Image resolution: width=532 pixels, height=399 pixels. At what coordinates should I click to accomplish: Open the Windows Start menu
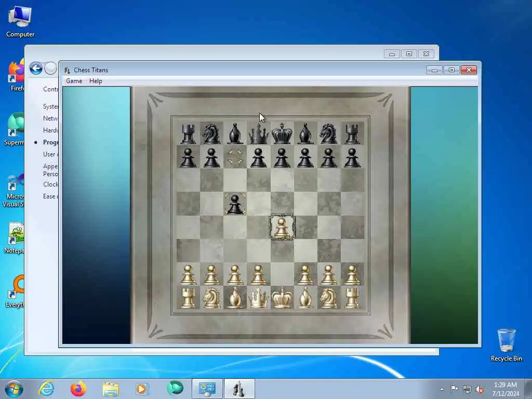(14, 389)
